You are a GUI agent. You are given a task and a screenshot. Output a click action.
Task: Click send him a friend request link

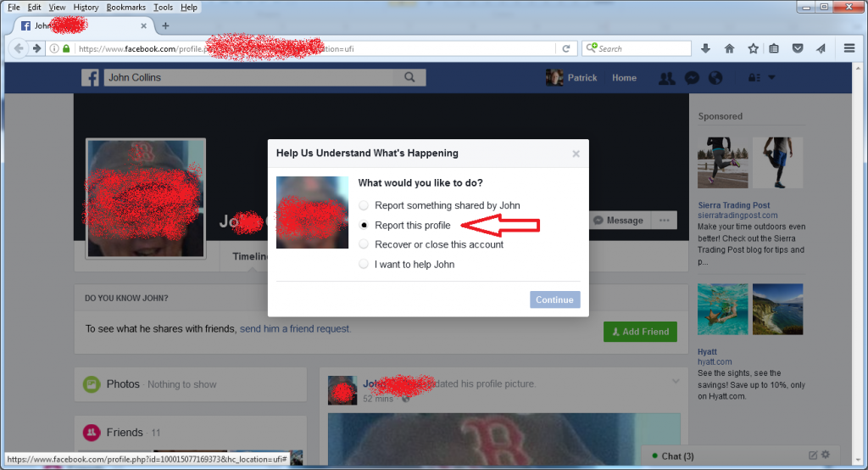(294, 328)
